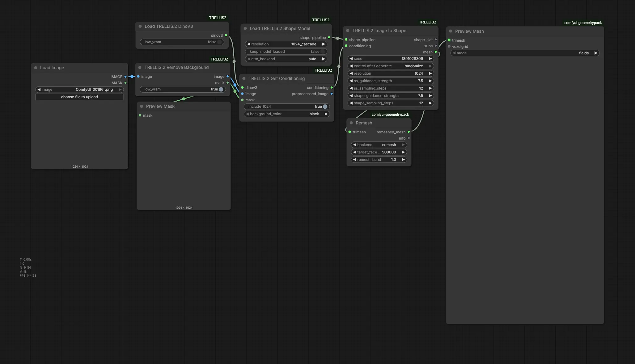Image resolution: width=635 pixels, height=364 pixels.
Task: Click the Remesh node collapse dot
Action: tap(351, 123)
